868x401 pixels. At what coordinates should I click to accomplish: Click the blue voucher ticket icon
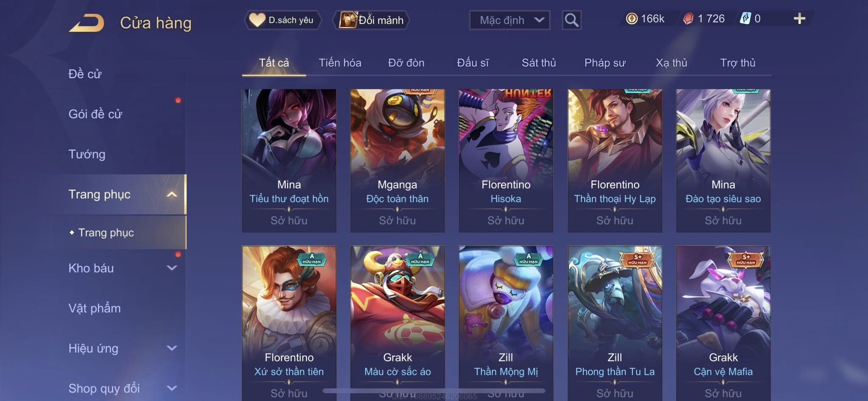tap(745, 19)
